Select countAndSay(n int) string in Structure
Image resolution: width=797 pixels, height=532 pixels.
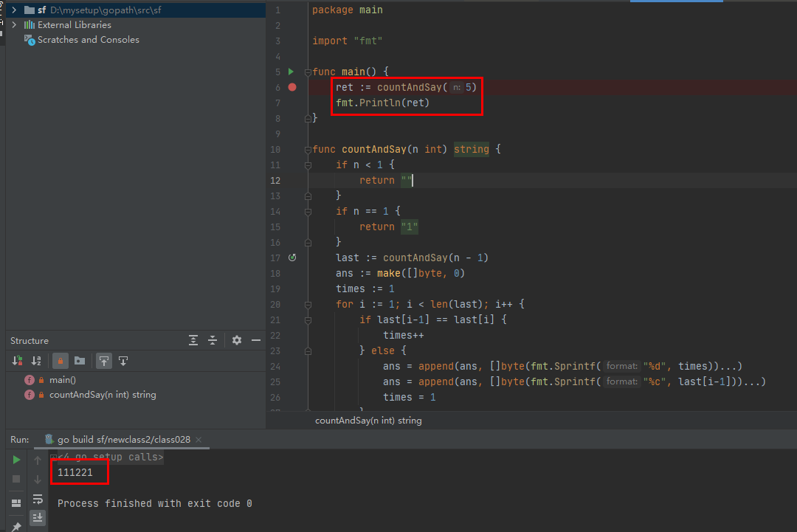[x=103, y=395]
